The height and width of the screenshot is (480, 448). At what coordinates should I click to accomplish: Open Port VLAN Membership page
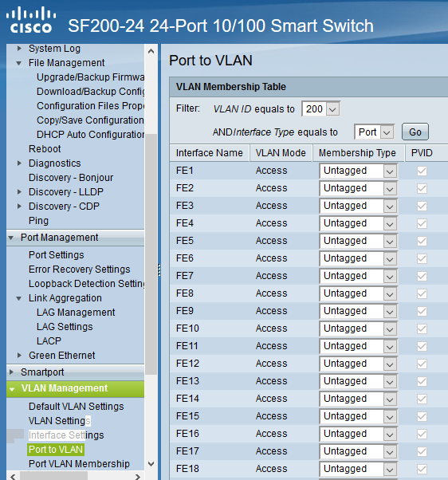click(x=79, y=464)
